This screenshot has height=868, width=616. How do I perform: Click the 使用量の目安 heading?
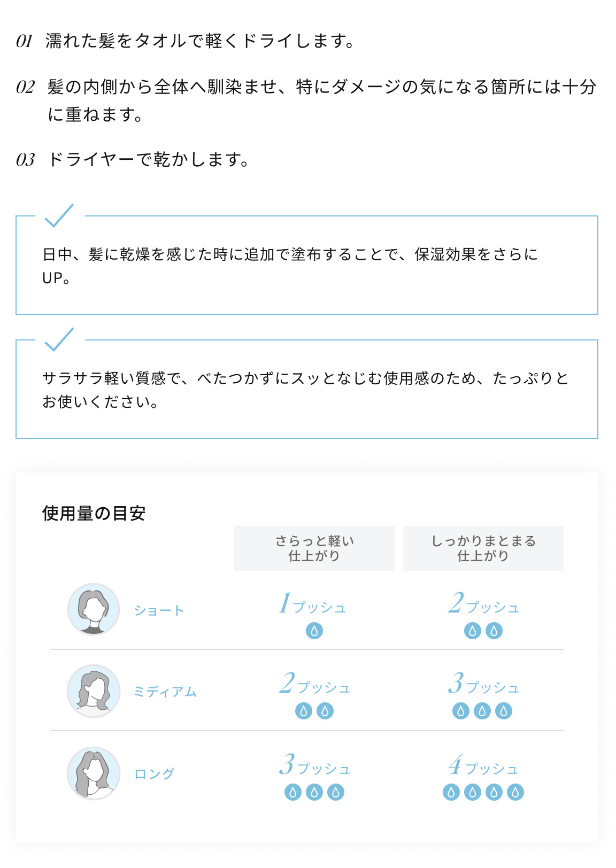(94, 514)
